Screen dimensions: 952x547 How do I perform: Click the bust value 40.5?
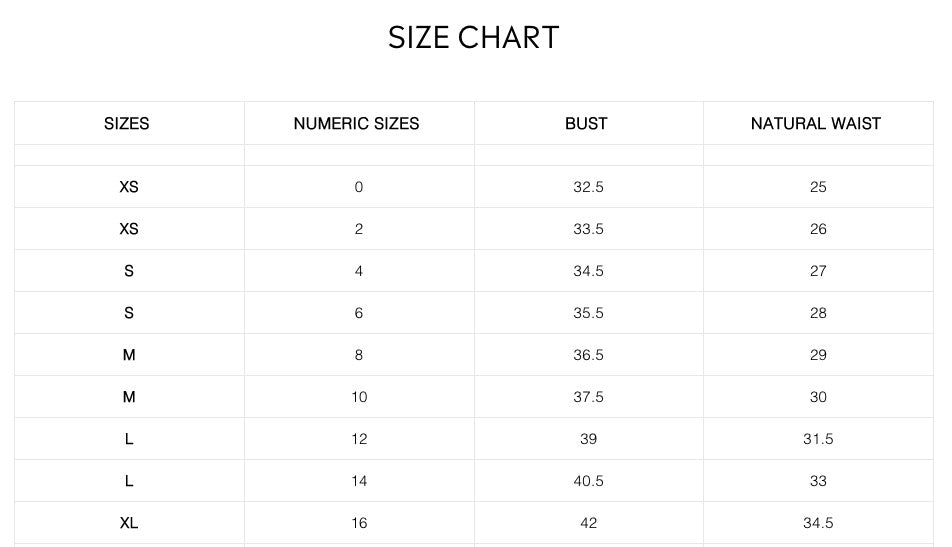(x=588, y=481)
